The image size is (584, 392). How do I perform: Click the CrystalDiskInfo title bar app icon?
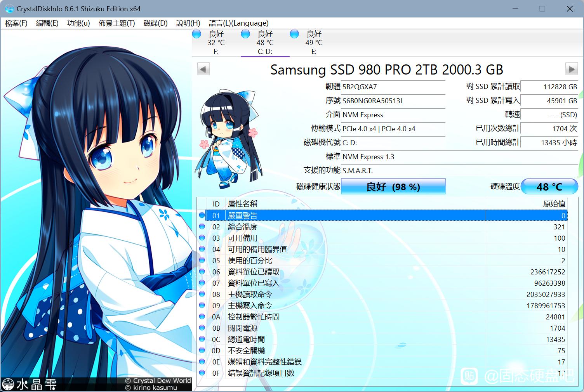(9, 9)
